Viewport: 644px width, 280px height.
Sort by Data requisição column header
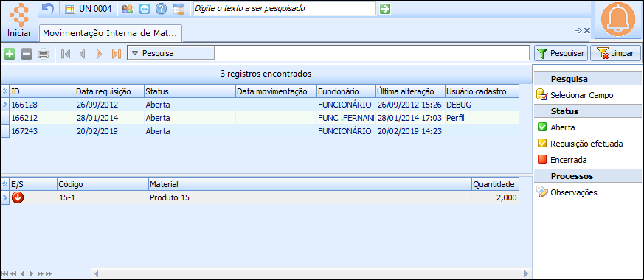pos(109,91)
